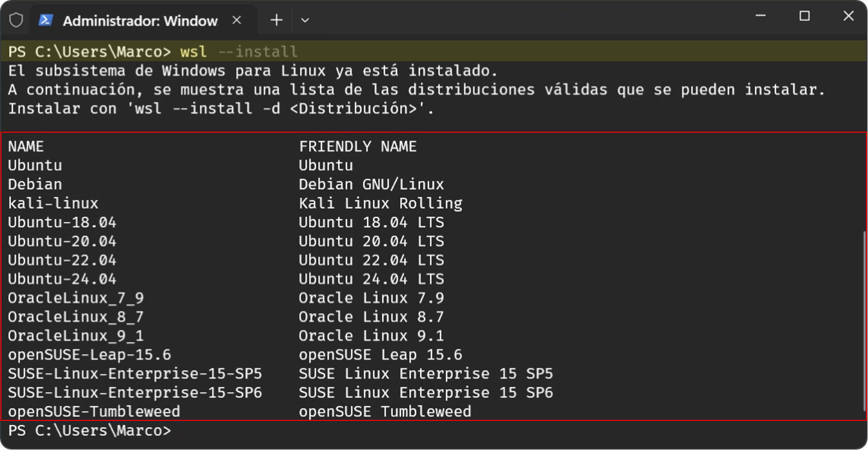Open a new terminal tab
Viewport: 868px width, 450px height.
click(x=276, y=20)
